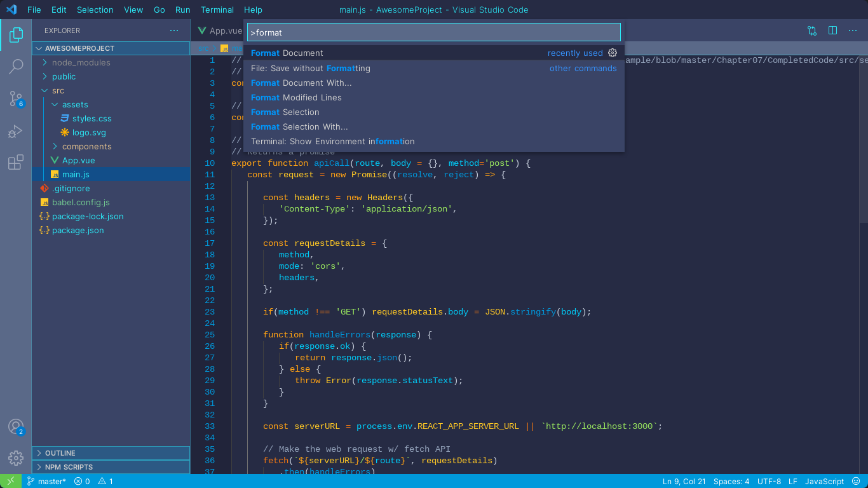Configure keybinding gear for Format Document
This screenshot has width=868, height=488.
pos(613,53)
